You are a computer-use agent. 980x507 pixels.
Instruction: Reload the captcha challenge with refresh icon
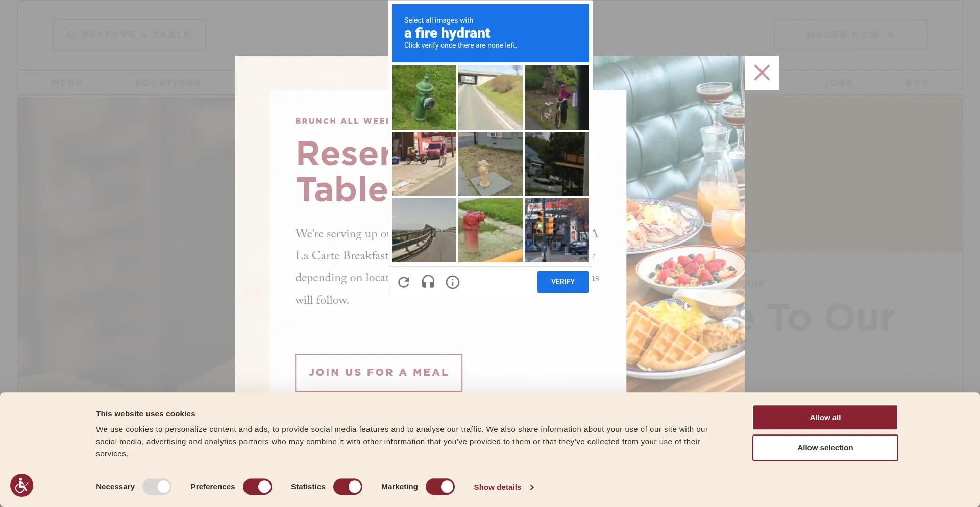point(404,282)
